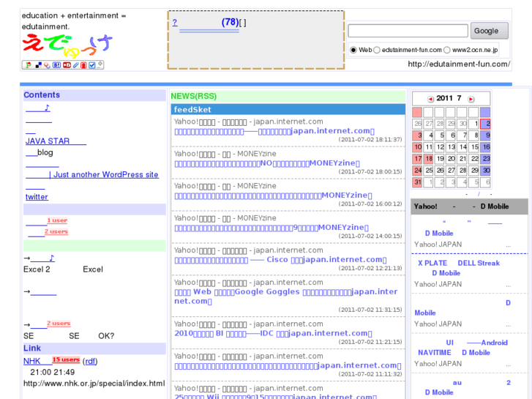Open headline dated 2011-07-02 11:11:32
Viewport: 532px width, 399px height.
288,366
